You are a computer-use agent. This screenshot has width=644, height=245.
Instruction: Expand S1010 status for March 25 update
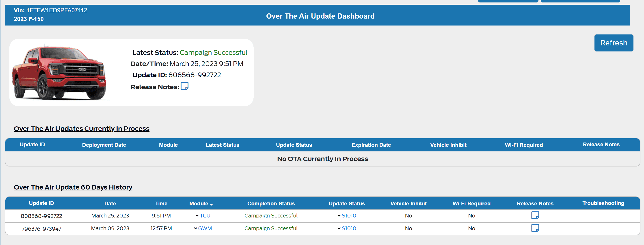(x=339, y=216)
